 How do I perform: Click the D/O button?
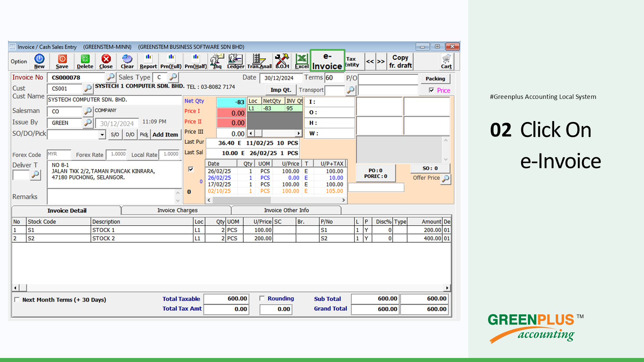coord(130,134)
